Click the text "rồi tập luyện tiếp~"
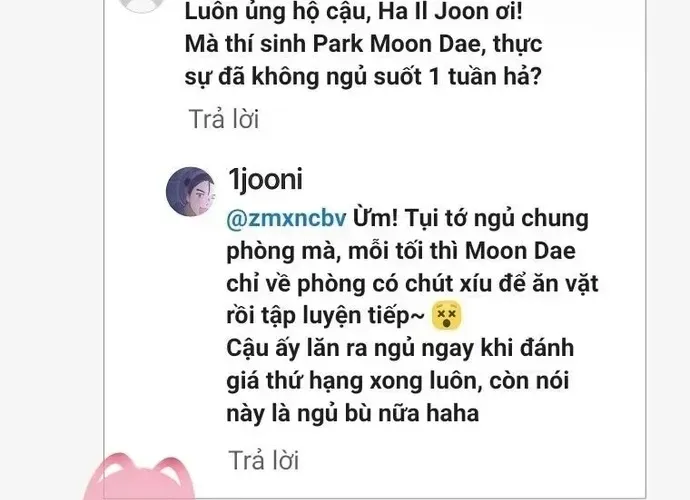 (326, 316)
